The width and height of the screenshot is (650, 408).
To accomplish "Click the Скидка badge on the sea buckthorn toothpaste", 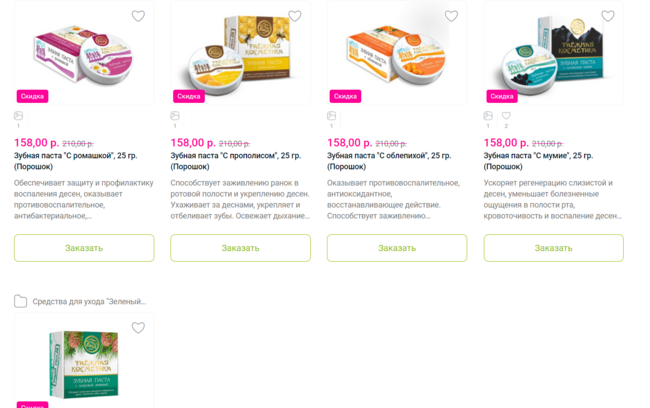I will 345,96.
